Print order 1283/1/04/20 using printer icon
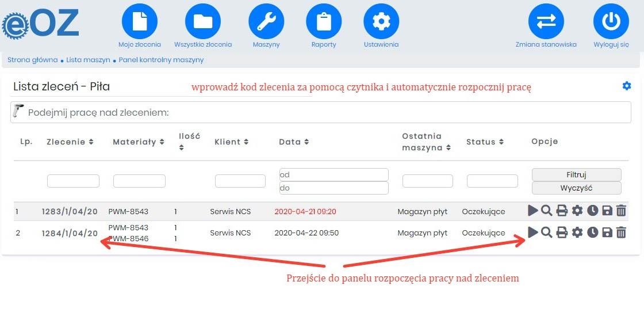This screenshot has height=312, width=644. click(562, 211)
